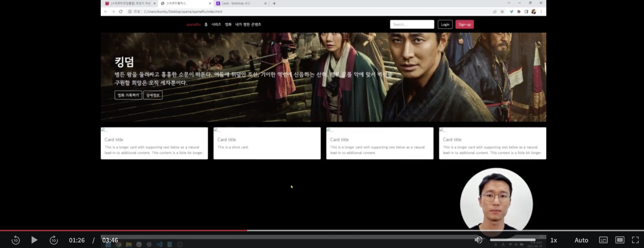Mute the video with the speaker icon
The height and width of the screenshot is (248, 644).
[x=479, y=240]
